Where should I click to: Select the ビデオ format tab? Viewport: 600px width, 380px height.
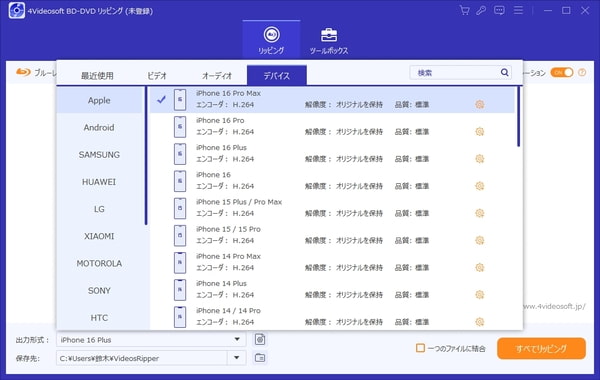point(157,75)
